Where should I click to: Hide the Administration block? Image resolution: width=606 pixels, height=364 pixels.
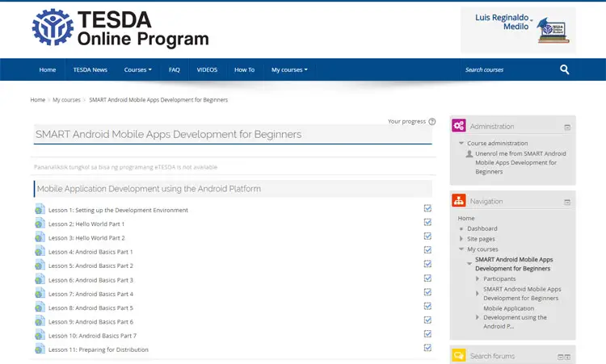pos(567,127)
